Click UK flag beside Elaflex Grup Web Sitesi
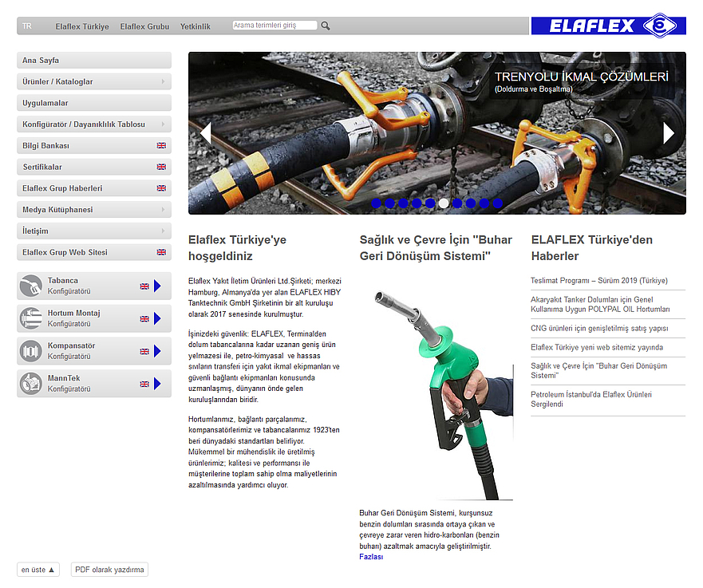703x588 pixels. [x=161, y=252]
